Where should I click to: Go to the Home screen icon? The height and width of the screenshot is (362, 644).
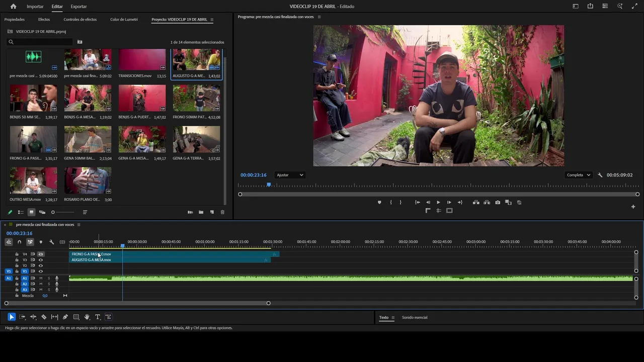[x=13, y=7]
